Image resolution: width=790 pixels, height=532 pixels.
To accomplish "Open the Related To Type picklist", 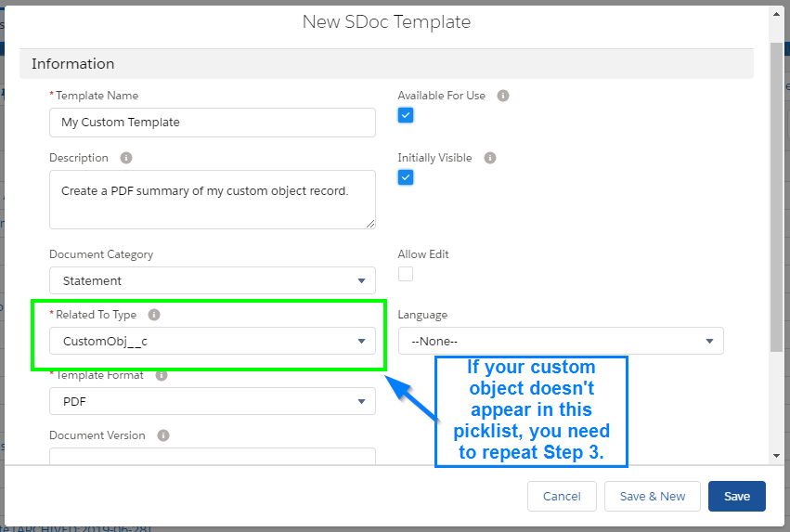I will point(212,341).
